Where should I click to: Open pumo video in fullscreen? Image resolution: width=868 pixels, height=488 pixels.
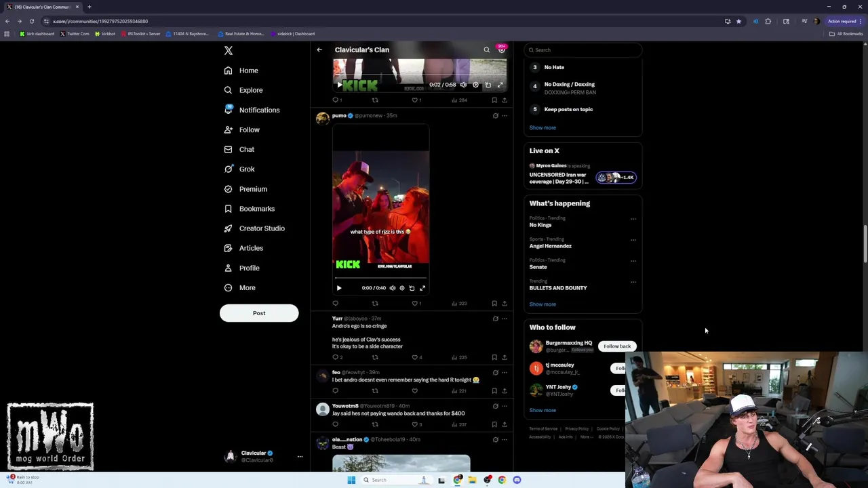[x=422, y=288]
